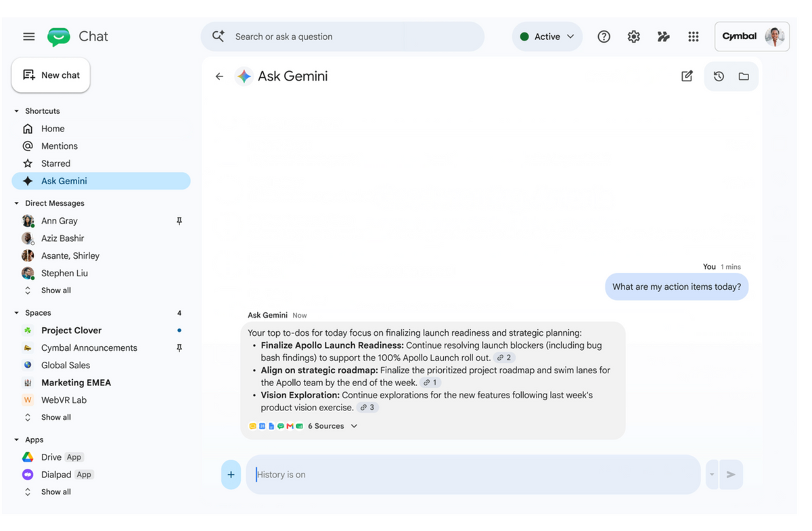
Task: Click the "What are my action items today?" message
Action: click(x=677, y=287)
